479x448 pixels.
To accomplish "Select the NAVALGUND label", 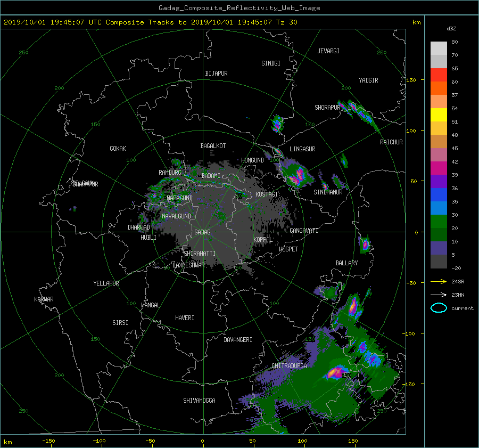I will pos(176,216).
